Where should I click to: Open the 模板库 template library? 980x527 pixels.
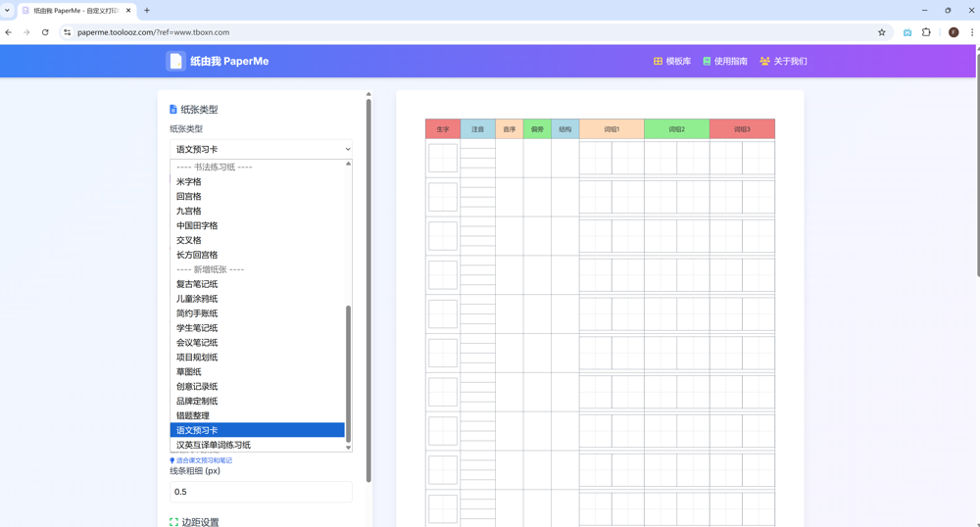672,61
